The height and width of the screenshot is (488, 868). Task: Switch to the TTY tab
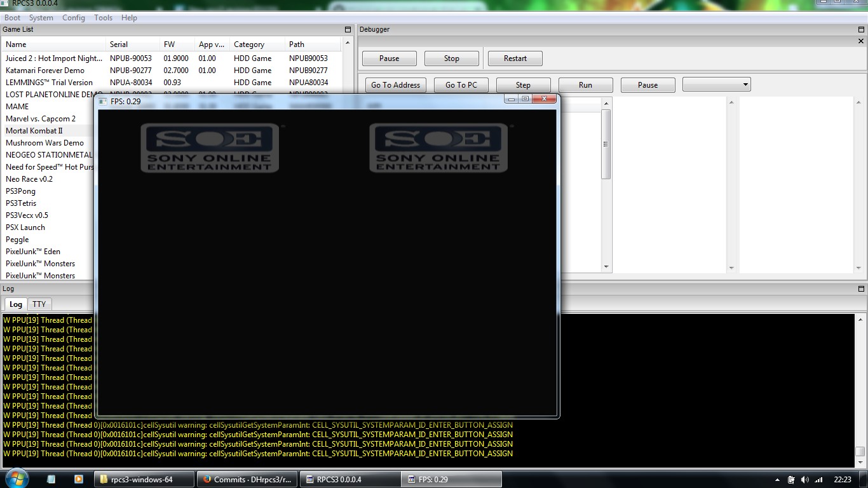pyautogui.click(x=39, y=304)
